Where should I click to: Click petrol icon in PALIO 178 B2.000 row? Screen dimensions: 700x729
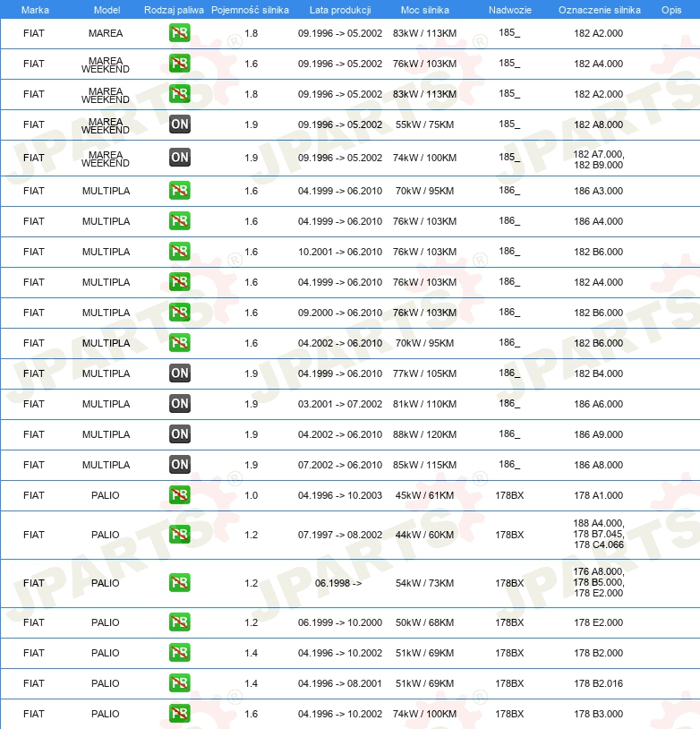179,653
